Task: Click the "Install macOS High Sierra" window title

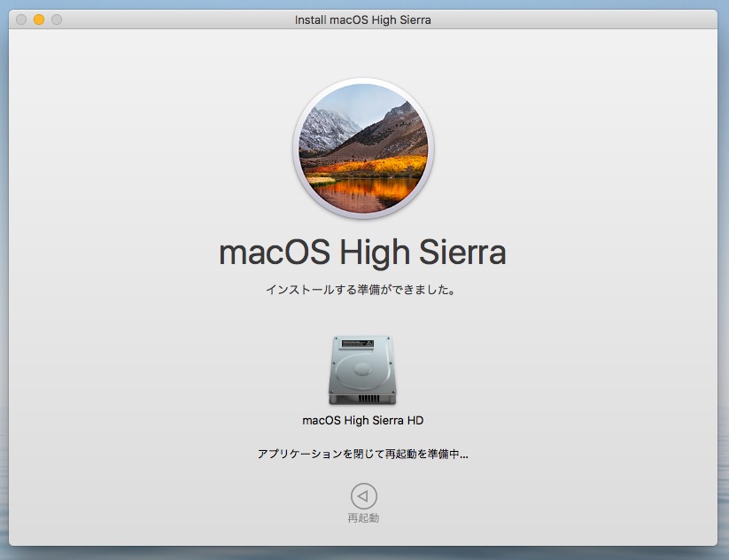Action: click(x=362, y=20)
